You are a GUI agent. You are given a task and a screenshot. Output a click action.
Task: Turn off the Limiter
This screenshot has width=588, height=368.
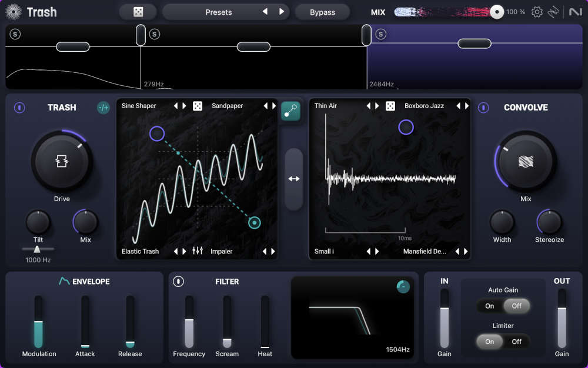pyautogui.click(x=516, y=342)
